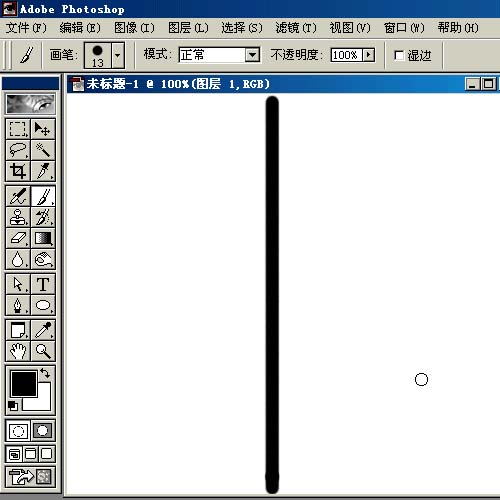The height and width of the screenshot is (500, 500).
Task: Open the 图像(I) menu
Action: pyautogui.click(x=134, y=28)
